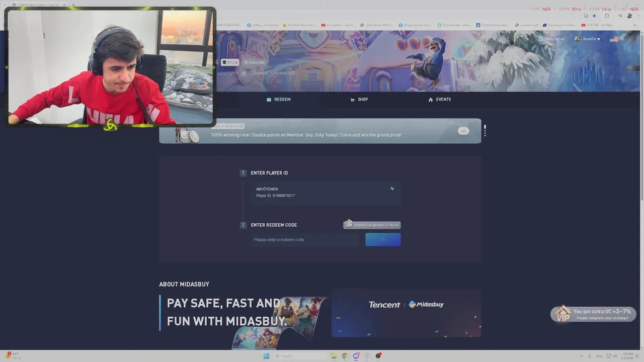Open the FDownloader bookmark
The width and height of the screenshot is (644, 362).
pos(454,25)
